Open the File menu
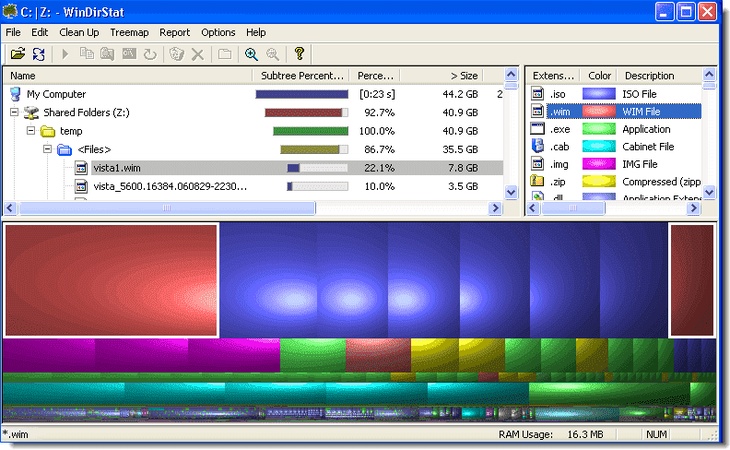 coord(13,33)
